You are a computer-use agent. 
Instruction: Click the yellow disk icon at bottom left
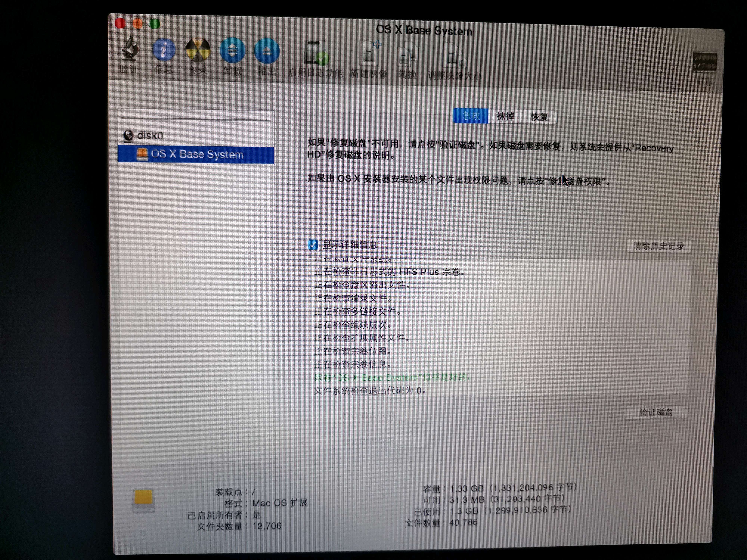coord(143,501)
